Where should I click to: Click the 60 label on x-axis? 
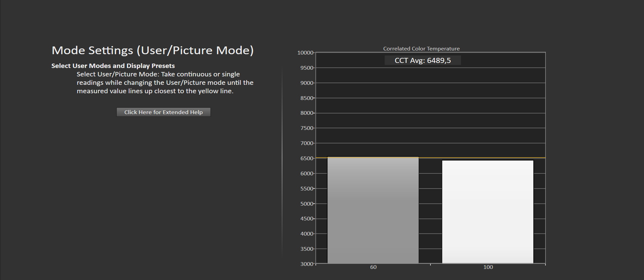(373, 267)
